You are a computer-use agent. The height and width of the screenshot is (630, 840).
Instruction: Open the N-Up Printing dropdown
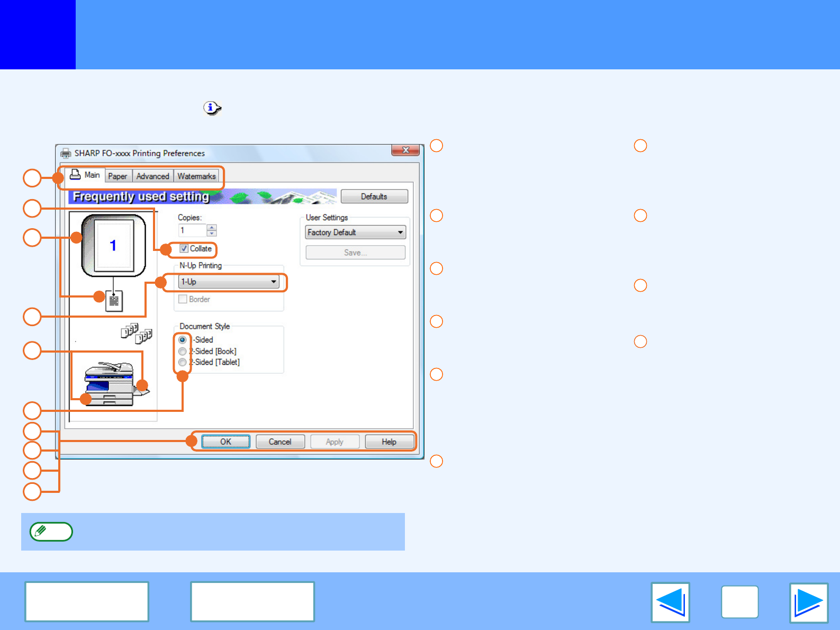(x=229, y=282)
